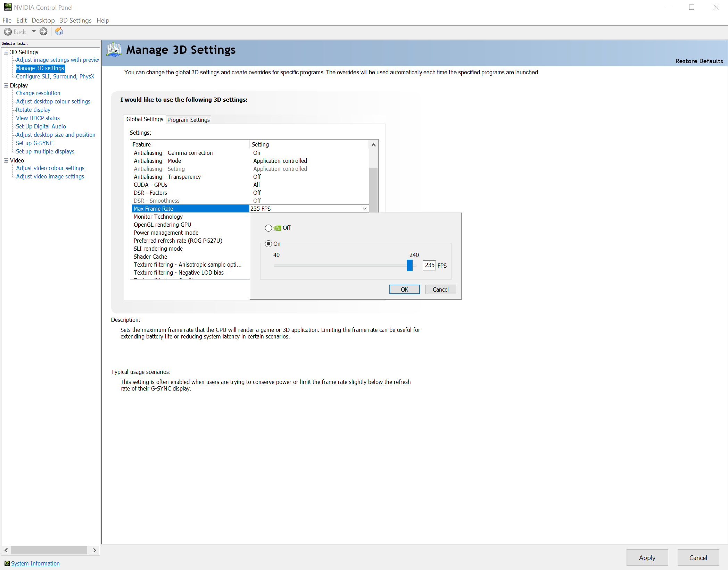Click the Home/refresh icon next to Back
Viewport: 728px width, 570px height.
coord(59,31)
